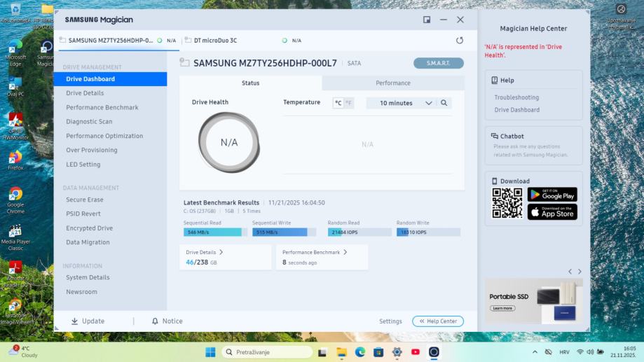Click the Drive Health N/A gauge
Image resolution: width=644 pixels, height=362 pixels.
(228, 142)
